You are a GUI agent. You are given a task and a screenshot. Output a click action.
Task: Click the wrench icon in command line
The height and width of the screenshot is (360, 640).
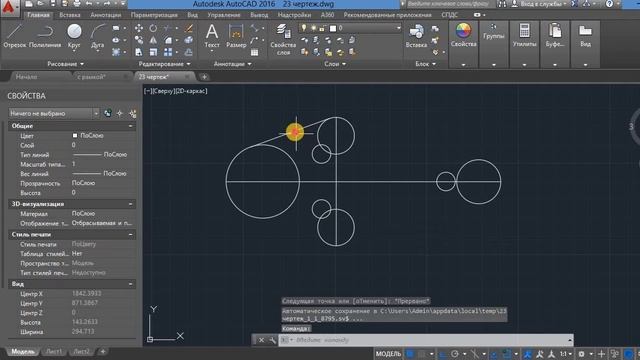[272, 340]
